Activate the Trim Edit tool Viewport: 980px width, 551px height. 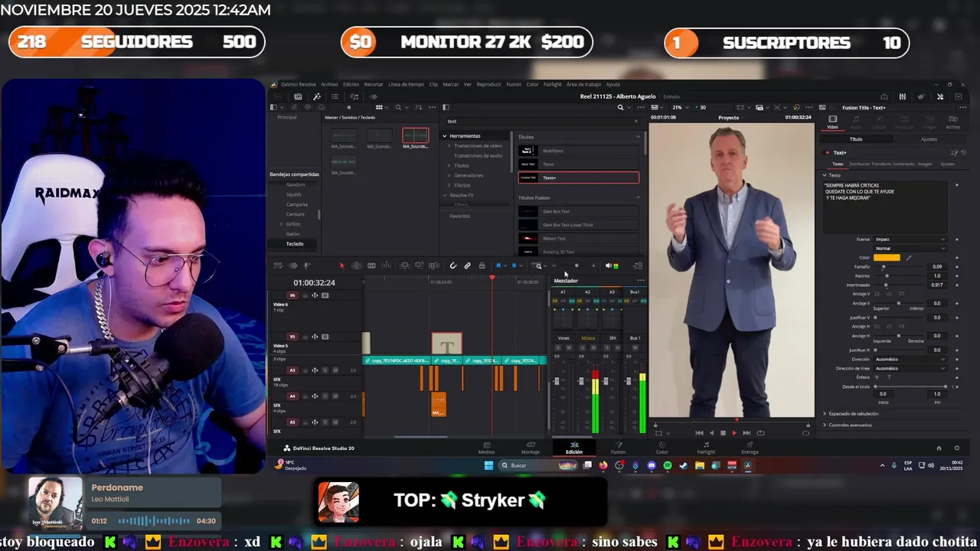pos(356,266)
